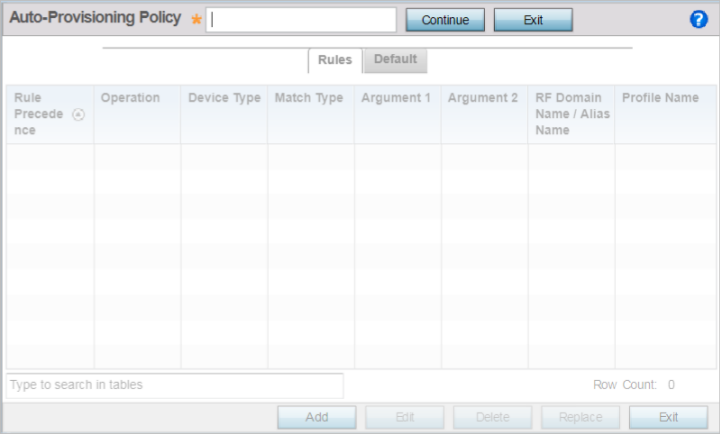Click the Row Count value
The width and height of the screenshot is (720, 434).
(671, 385)
